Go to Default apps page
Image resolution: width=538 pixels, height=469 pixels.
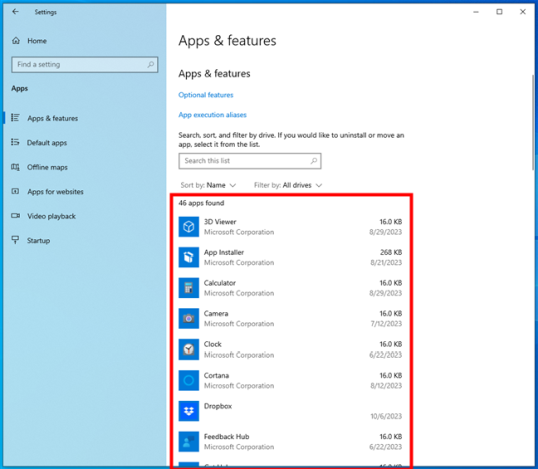[x=47, y=143]
